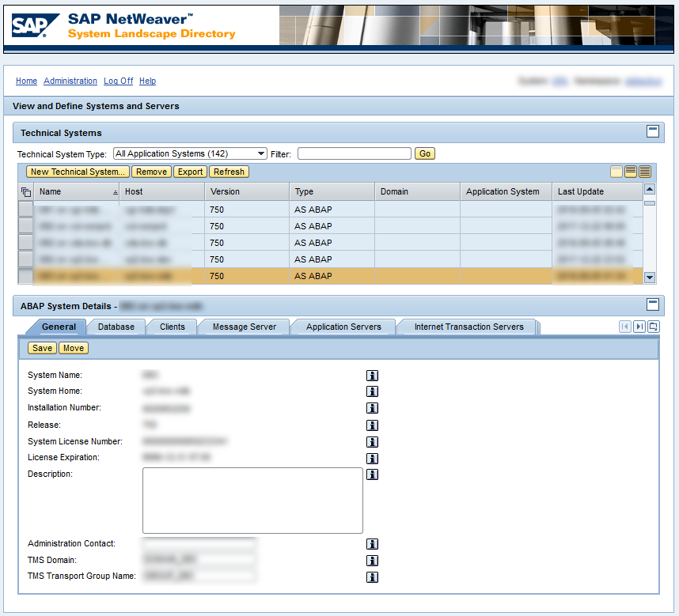The height and width of the screenshot is (616, 679).
Task: Open details view in new window
Action: (652, 326)
